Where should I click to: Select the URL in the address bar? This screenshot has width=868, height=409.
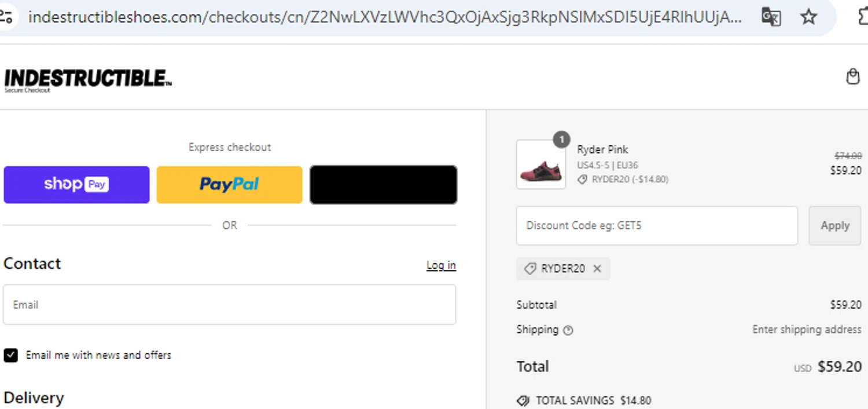[385, 17]
